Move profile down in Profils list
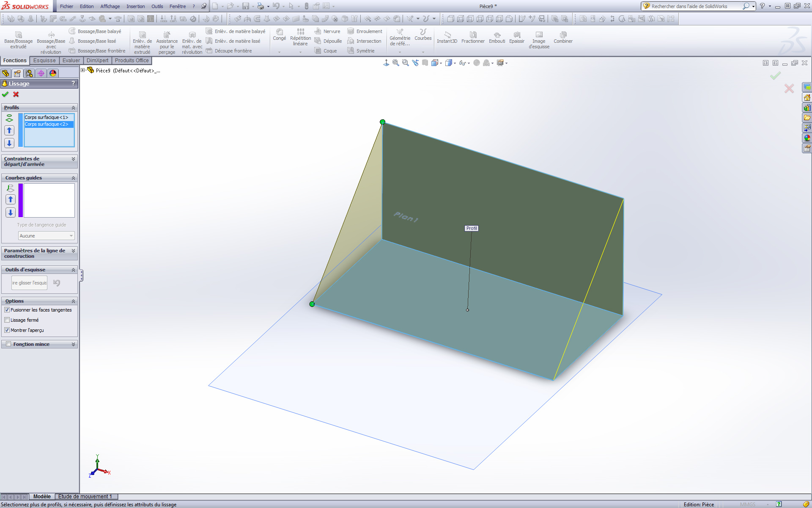Viewport: 812px width, 508px height. [x=9, y=143]
